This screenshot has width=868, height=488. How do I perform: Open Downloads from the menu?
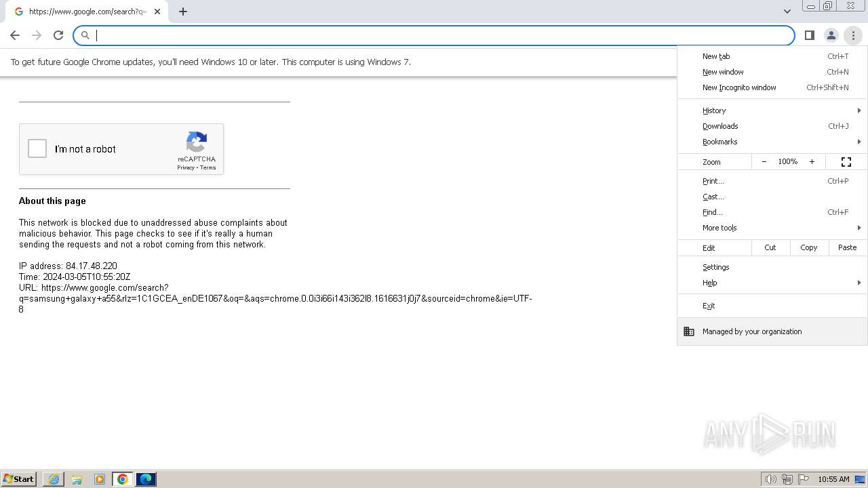point(772,126)
